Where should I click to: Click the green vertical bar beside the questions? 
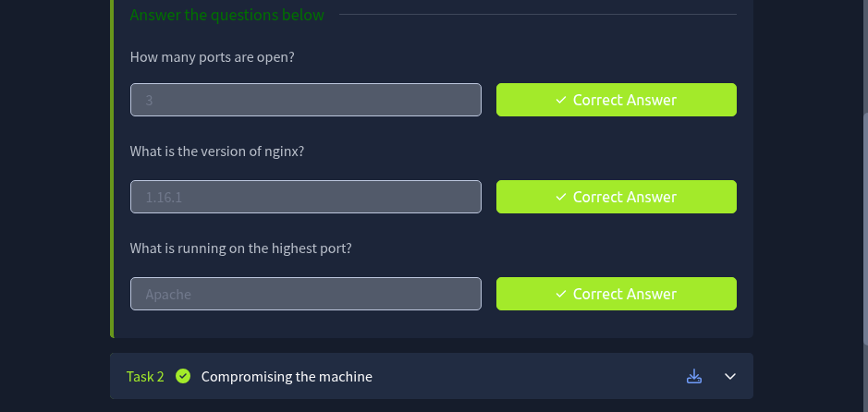[x=112, y=185]
